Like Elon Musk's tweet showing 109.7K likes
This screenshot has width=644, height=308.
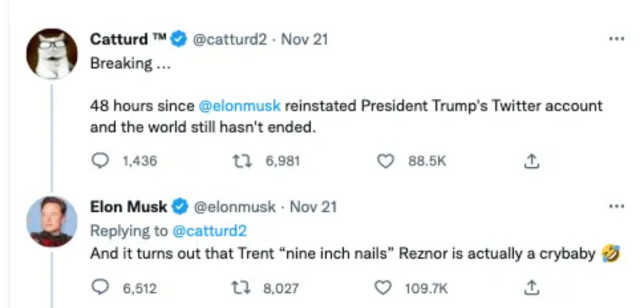(383, 288)
